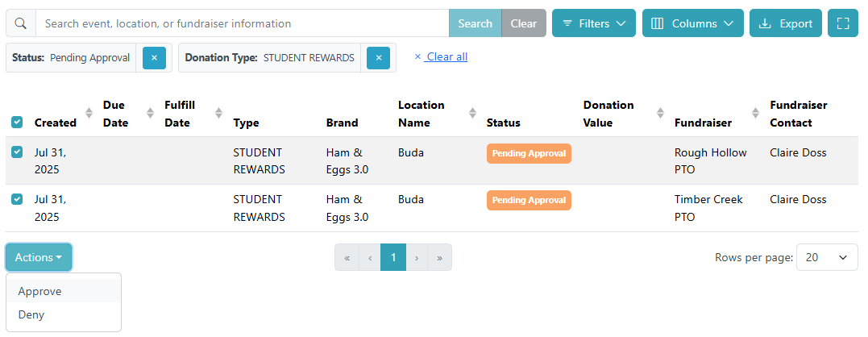Click the Clear all filters link
This screenshot has width=868, height=337.
coord(446,57)
